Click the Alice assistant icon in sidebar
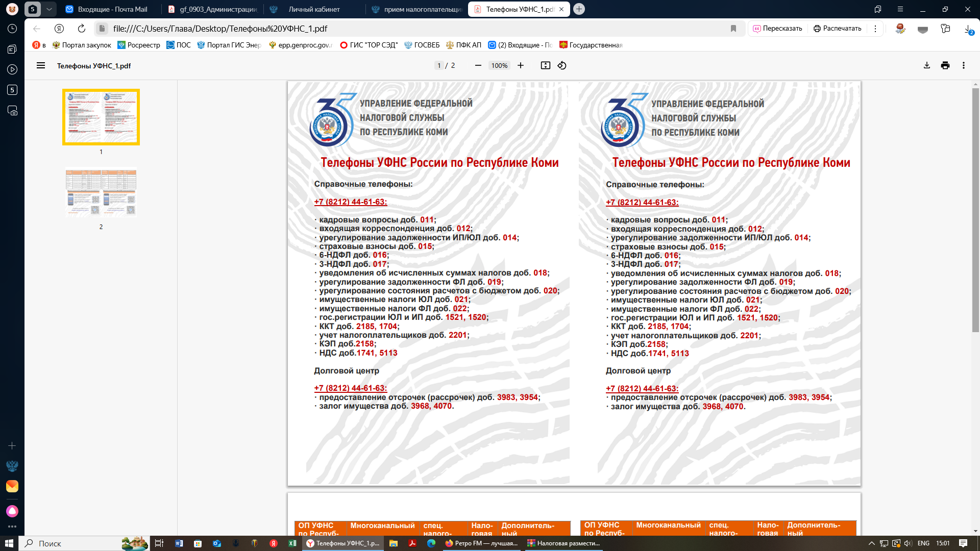Viewport: 980px width, 551px height. click(x=12, y=511)
